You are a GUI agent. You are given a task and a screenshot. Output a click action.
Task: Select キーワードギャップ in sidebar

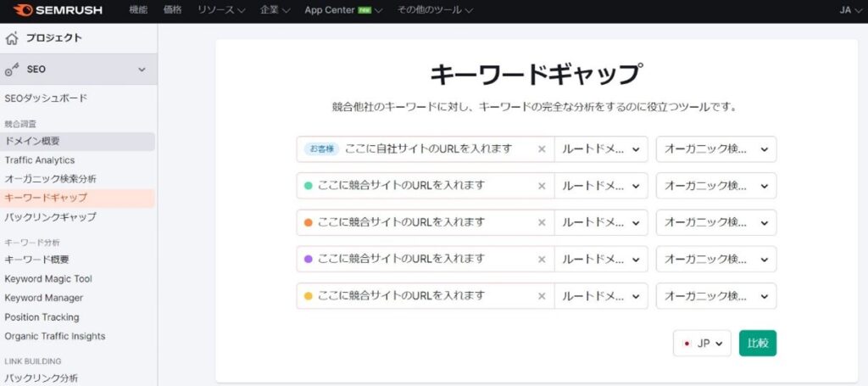coord(46,198)
